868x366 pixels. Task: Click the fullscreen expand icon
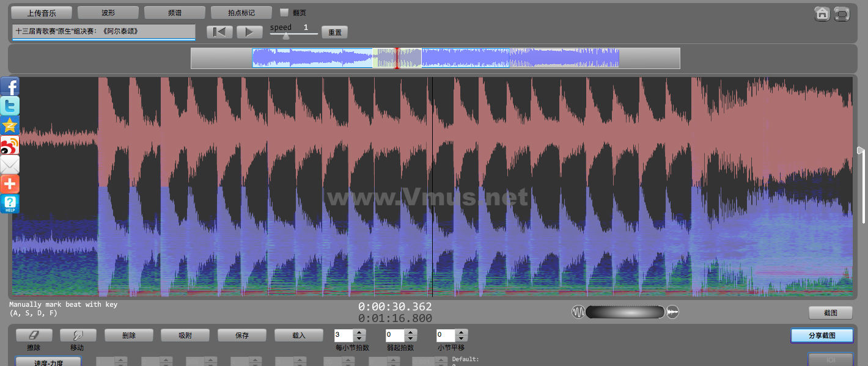tap(842, 13)
